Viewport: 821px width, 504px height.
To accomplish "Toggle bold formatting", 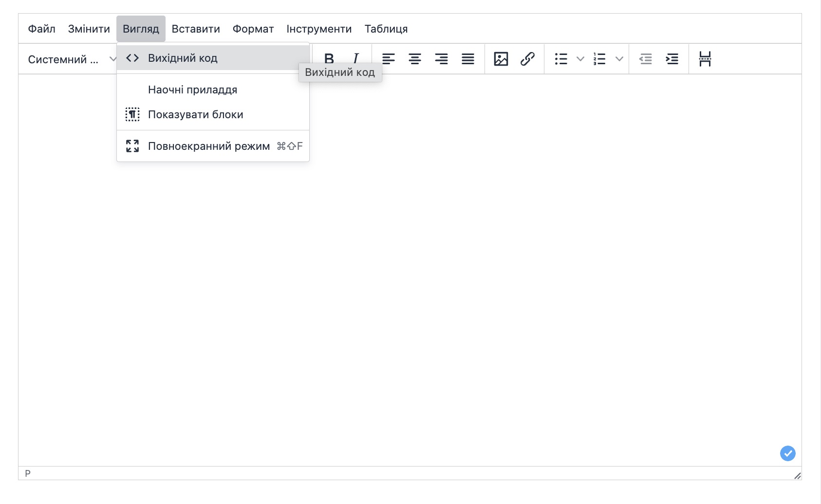I will pos(329,59).
